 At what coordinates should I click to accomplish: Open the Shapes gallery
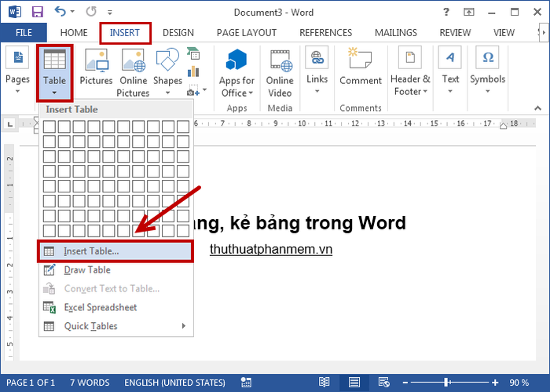coord(167,72)
